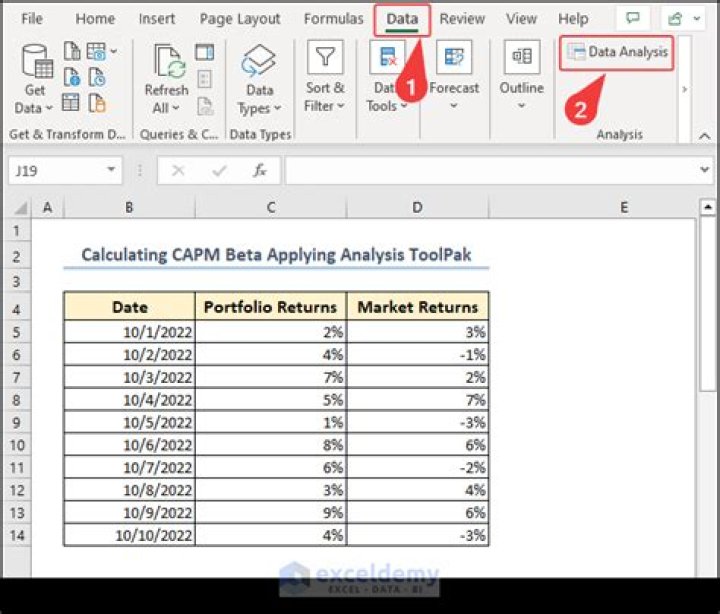720x614 pixels.
Task: Select the Portfolio Returns header cell
Action: [x=271, y=306]
